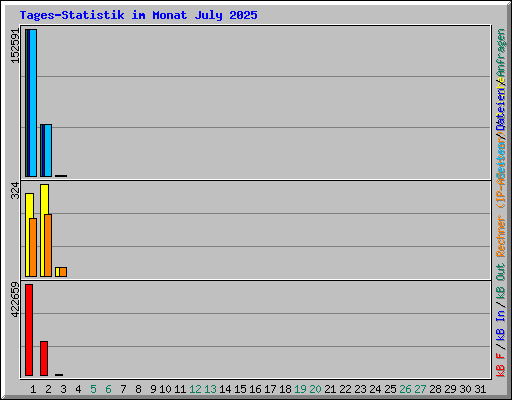Click green day label 27

420,389
